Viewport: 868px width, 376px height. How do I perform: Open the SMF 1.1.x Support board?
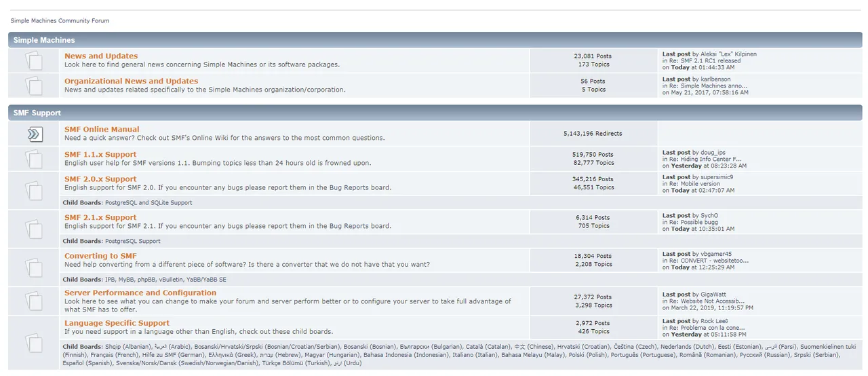coord(100,155)
